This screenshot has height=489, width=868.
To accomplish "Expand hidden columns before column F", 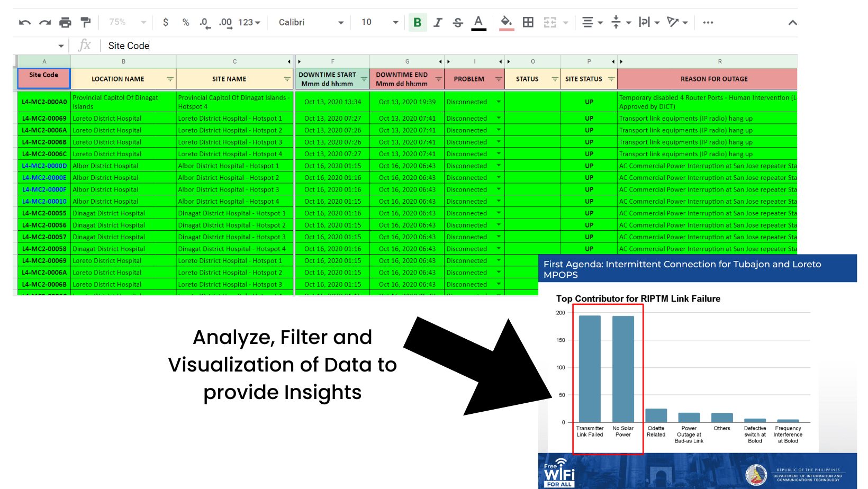I will pyautogui.click(x=299, y=62).
